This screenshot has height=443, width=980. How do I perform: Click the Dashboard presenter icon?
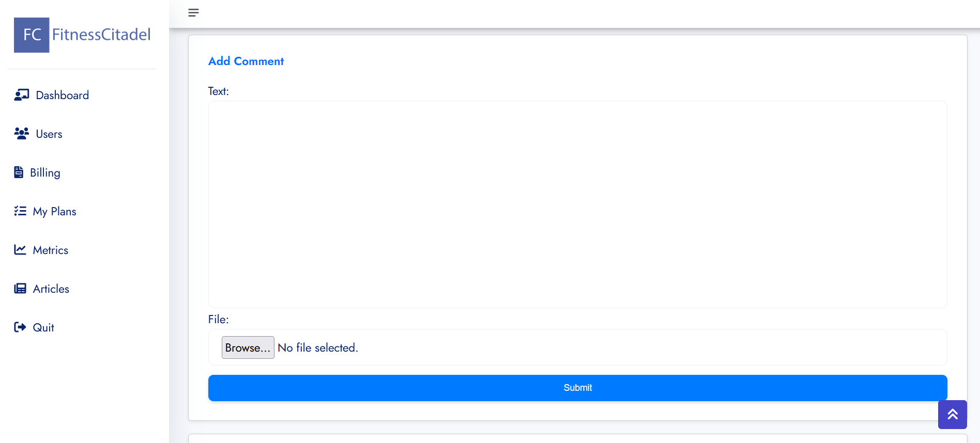tap(22, 95)
